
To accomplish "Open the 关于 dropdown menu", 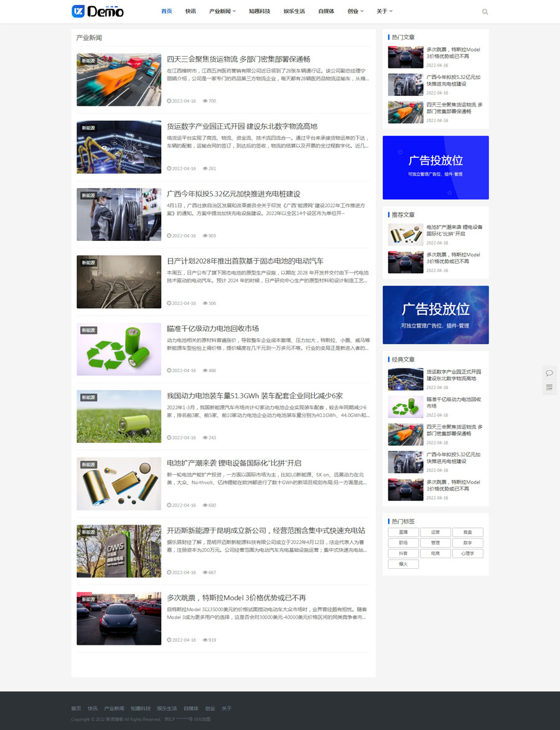I will pos(385,11).
